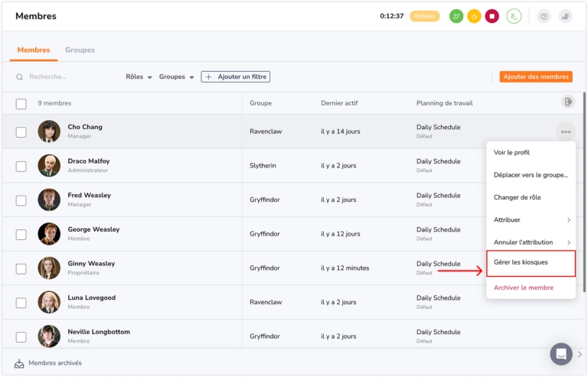The image size is (588, 377).
Task: Click the vertical scrollbar of member list
Action: (x=583, y=193)
